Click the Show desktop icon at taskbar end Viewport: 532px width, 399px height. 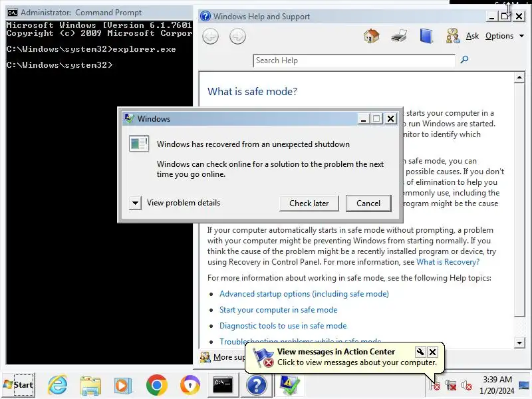[524, 385]
